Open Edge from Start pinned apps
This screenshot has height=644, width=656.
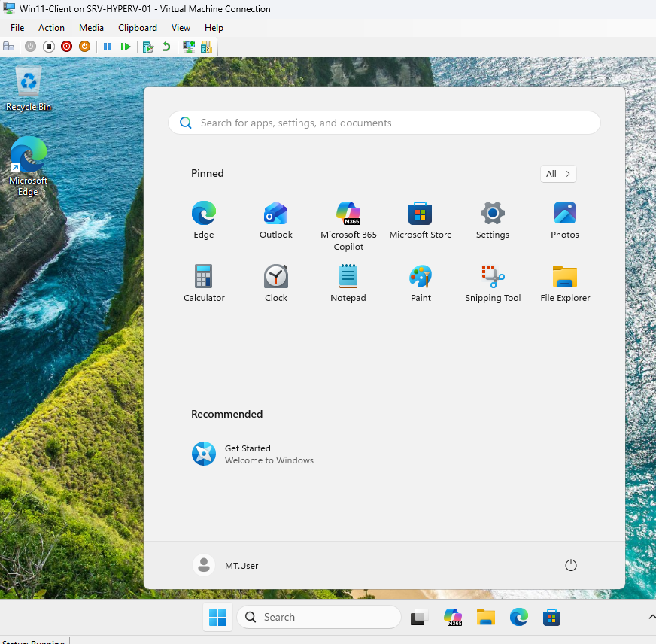pyautogui.click(x=204, y=220)
